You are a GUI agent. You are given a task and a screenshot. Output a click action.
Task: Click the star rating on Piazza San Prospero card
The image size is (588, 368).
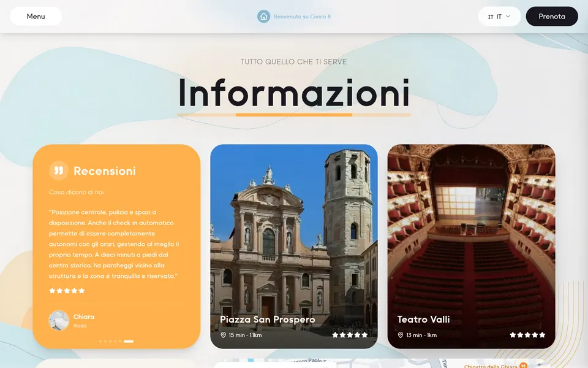(x=350, y=335)
